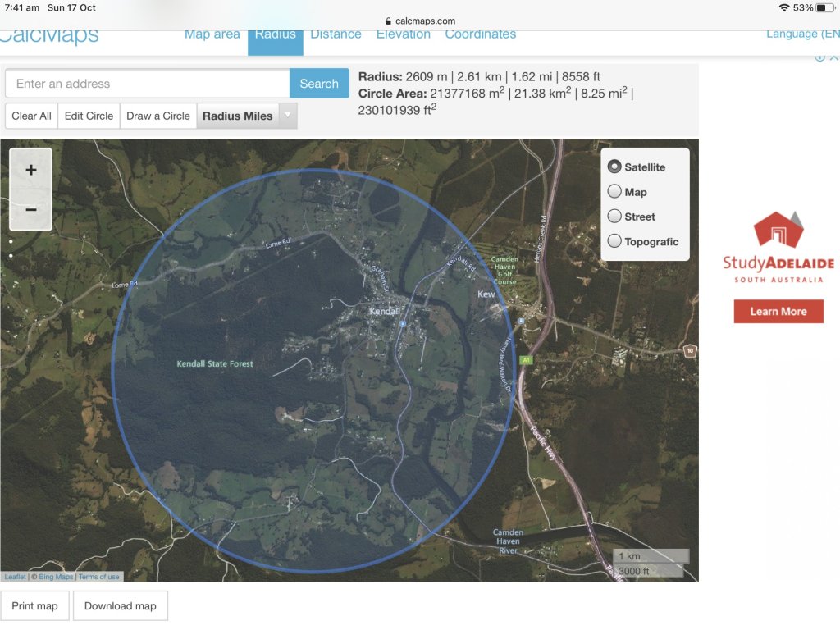Select the Satellite map layer
This screenshot has height=630, width=840.
pos(614,167)
